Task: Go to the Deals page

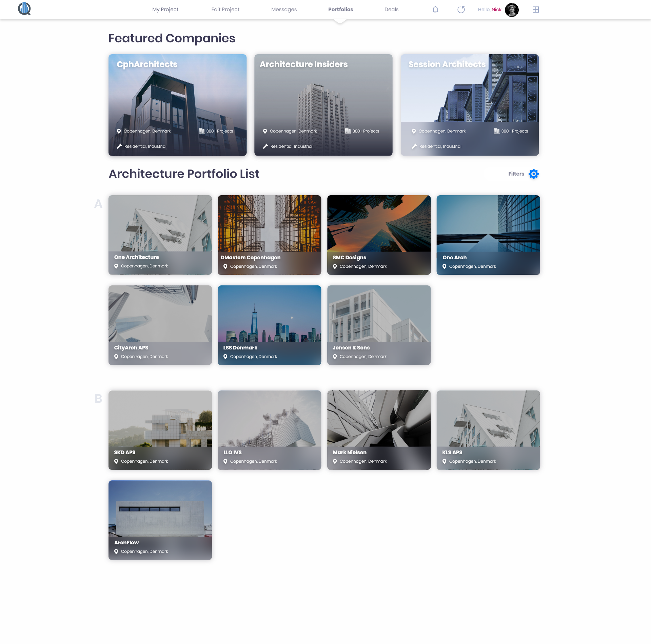Action: coord(391,9)
